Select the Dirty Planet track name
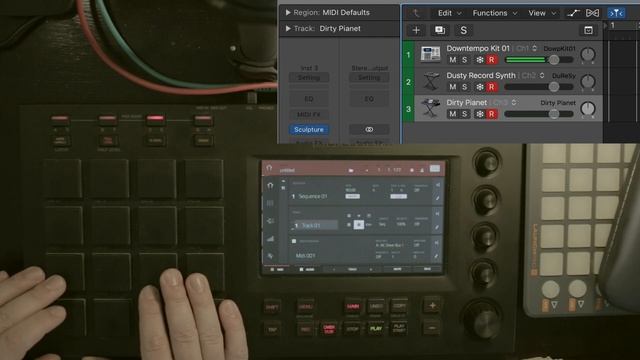This screenshot has width=640, height=360. click(467, 102)
